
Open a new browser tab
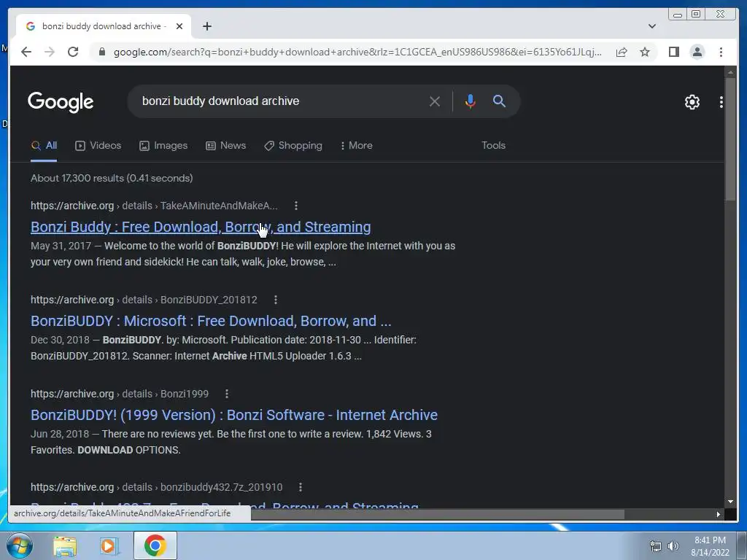pyautogui.click(x=206, y=26)
